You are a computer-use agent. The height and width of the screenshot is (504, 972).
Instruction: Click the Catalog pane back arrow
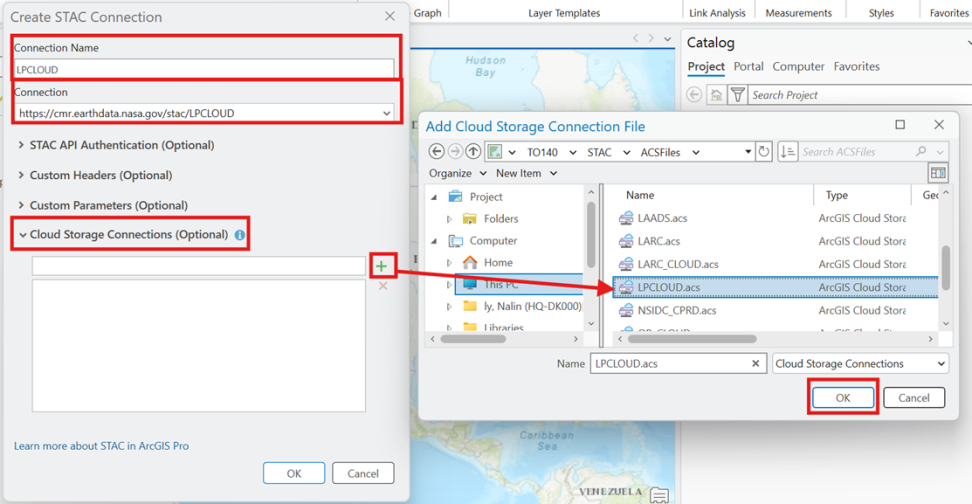coord(694,95)
